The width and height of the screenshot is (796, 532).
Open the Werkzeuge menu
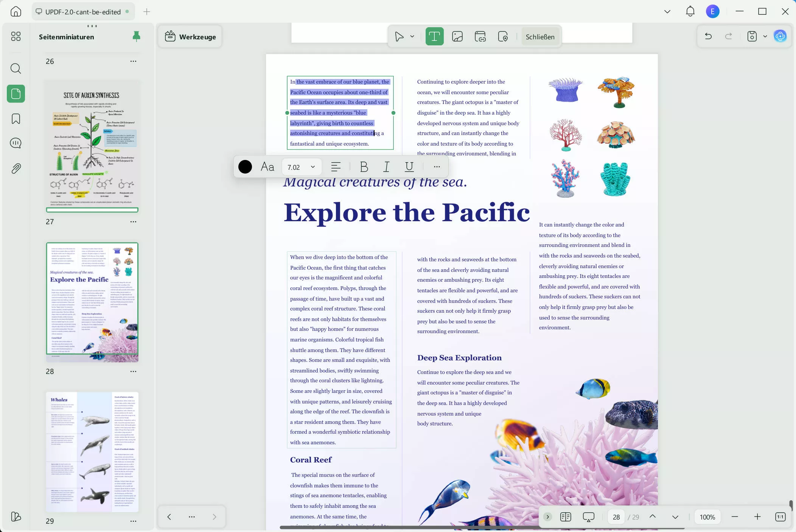click(x=190, y=37)
